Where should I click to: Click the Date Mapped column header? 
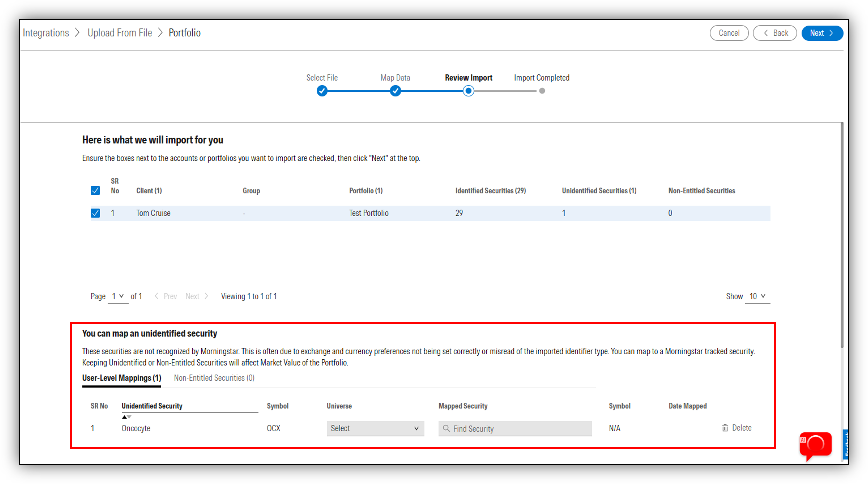(x=687, y=406)
